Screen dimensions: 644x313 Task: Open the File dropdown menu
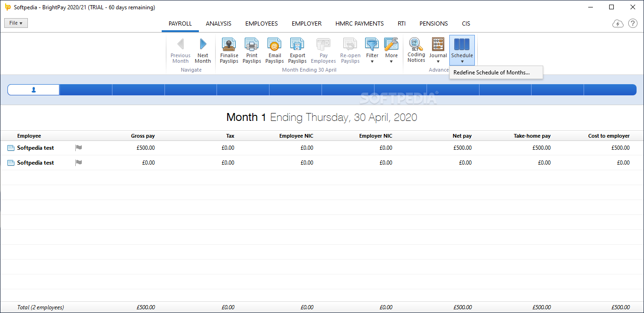pos(16,23)
